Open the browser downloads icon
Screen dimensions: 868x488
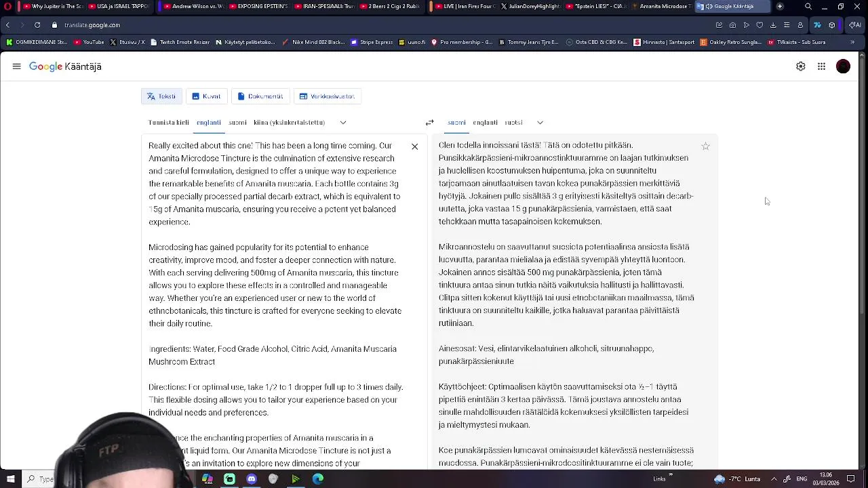[773, 25]
